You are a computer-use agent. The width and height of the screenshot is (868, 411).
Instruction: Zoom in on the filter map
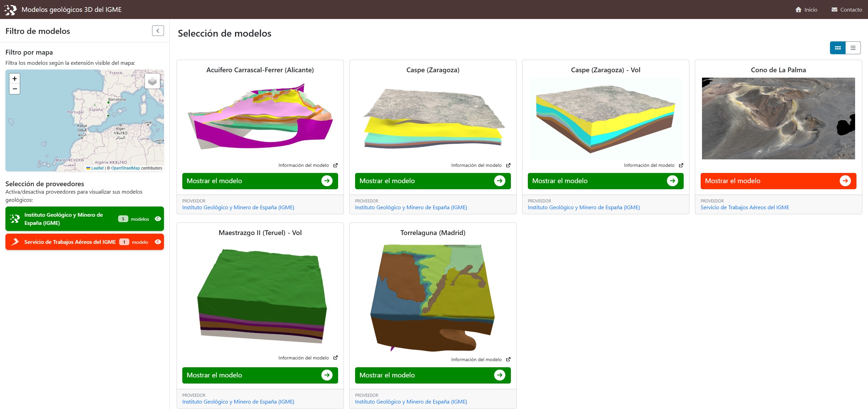pos(14,78)
